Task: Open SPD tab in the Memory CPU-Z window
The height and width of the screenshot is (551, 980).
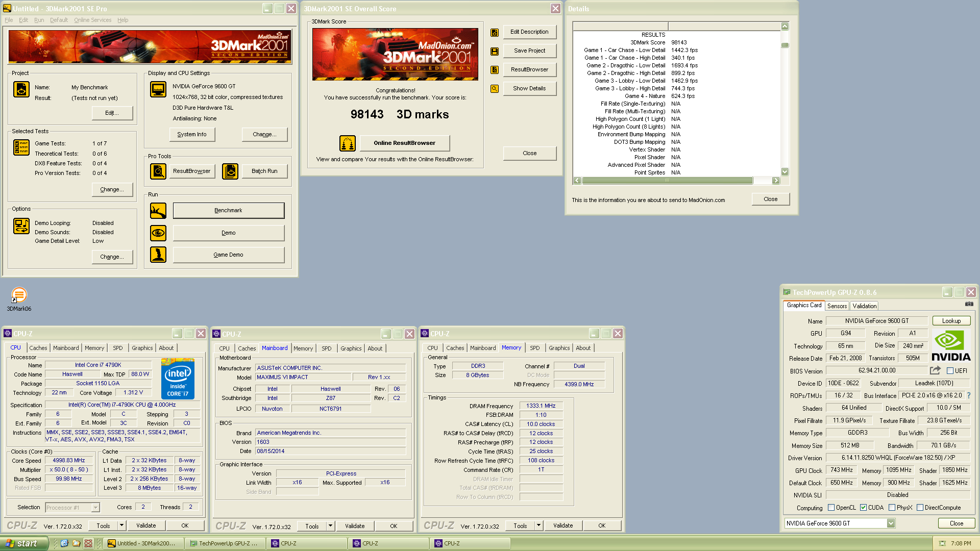Action: 534,348
